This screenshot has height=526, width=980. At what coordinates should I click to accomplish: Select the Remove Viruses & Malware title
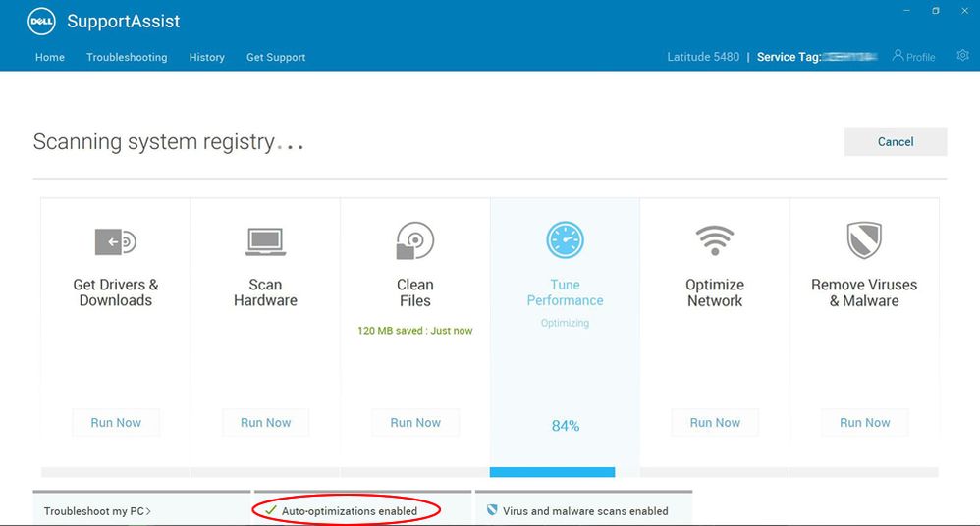coord(864,292)
